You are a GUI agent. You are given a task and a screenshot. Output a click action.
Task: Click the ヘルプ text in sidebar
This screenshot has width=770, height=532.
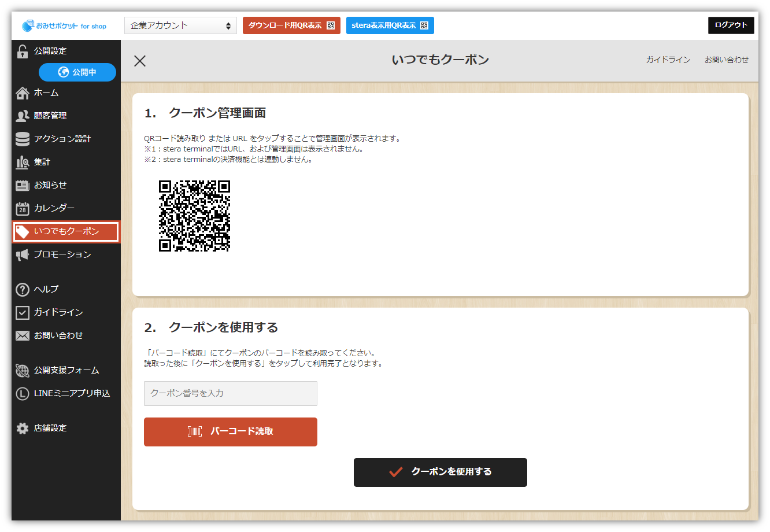(x=46, y=289)
